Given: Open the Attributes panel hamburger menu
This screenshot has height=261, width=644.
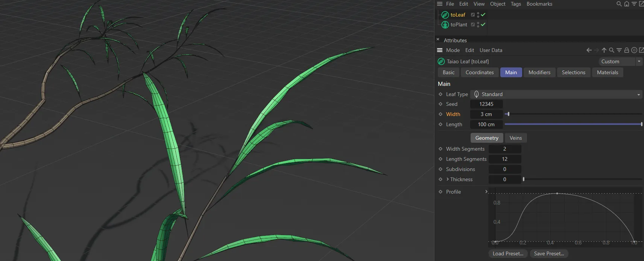Looking at the screenshot, I should 439,50.
